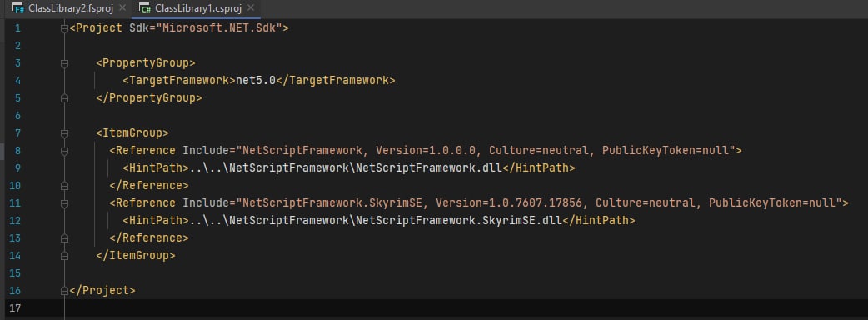868x320 pixels.
Task: Click the F# file icon on ClassLibrary2 tab
Action: (18, 8)
